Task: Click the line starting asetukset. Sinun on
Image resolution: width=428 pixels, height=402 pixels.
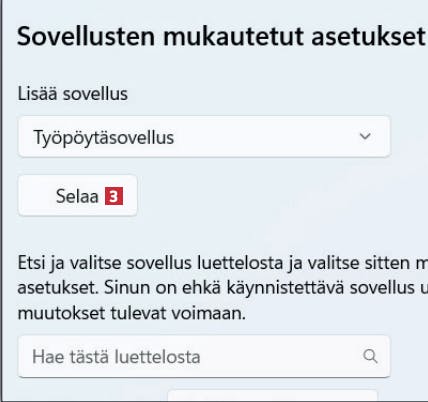Action: 223,288
